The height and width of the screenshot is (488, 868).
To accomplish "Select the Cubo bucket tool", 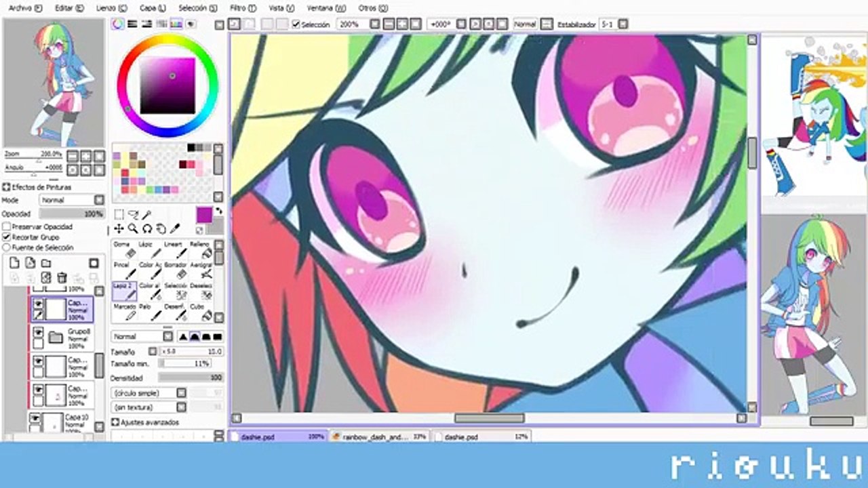I will pos(201,312).
